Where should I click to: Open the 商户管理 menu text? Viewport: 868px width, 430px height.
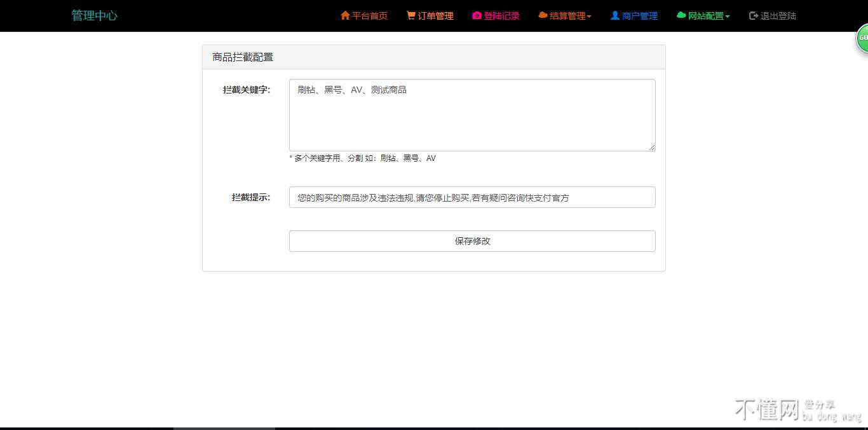coord(640,16)
